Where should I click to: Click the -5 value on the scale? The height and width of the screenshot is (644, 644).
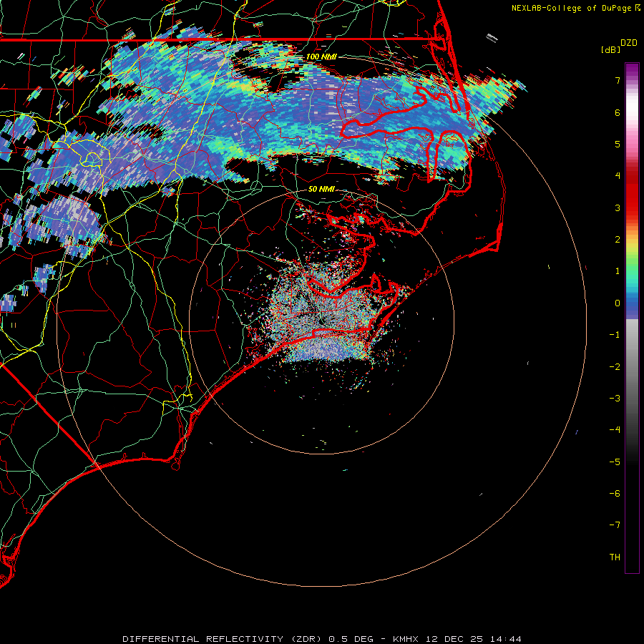coord(615,462)
